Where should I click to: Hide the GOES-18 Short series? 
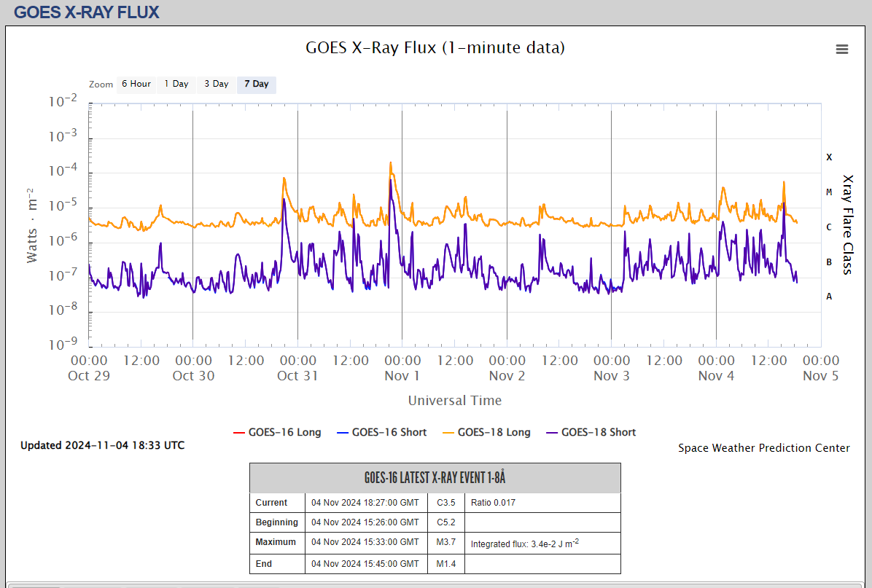point(591,432)
